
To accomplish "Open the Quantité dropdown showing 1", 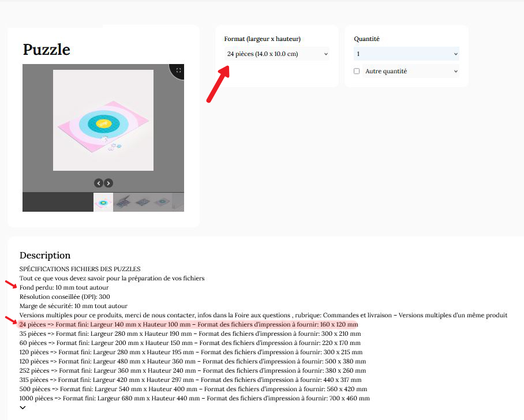I will [406, 54].
